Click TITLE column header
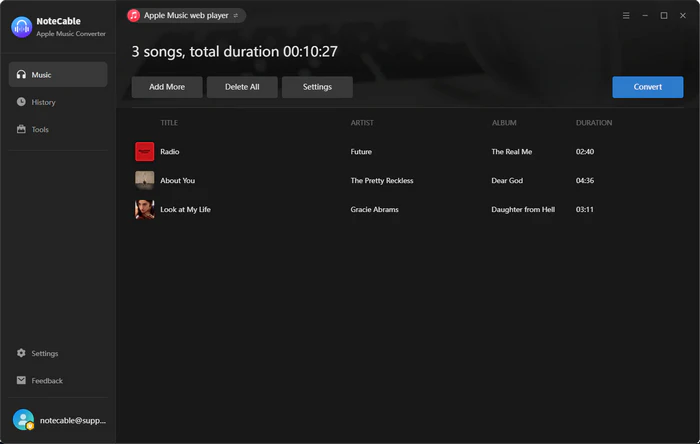This screenshot has width=700, height=444. (x=169, y=123)
